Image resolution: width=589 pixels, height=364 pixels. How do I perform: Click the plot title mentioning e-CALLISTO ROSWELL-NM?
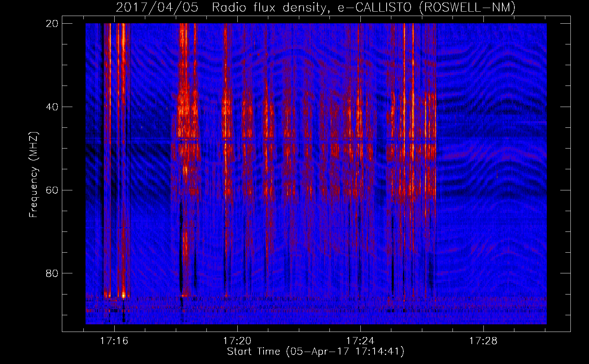tap(316, 7)
